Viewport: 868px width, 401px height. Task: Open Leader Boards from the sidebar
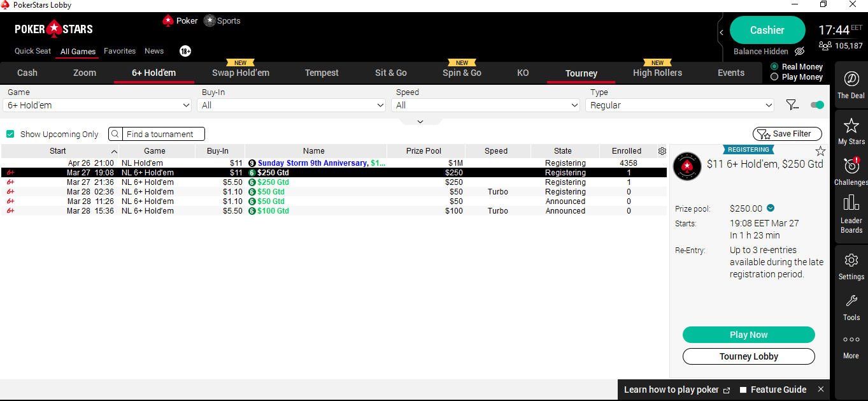[851, 214]
